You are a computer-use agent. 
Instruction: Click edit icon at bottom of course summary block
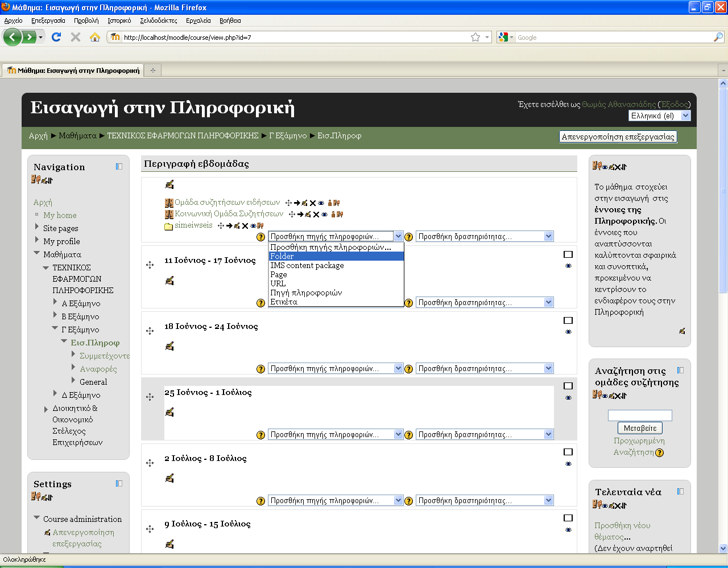coord(682,331)
